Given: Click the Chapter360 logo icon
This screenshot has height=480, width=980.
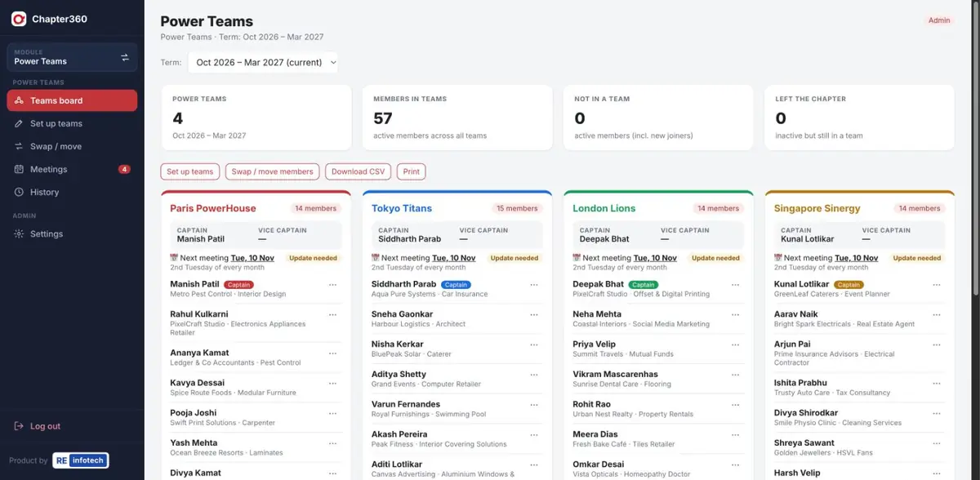Looking at the screenshot, I should pos(19,19).
